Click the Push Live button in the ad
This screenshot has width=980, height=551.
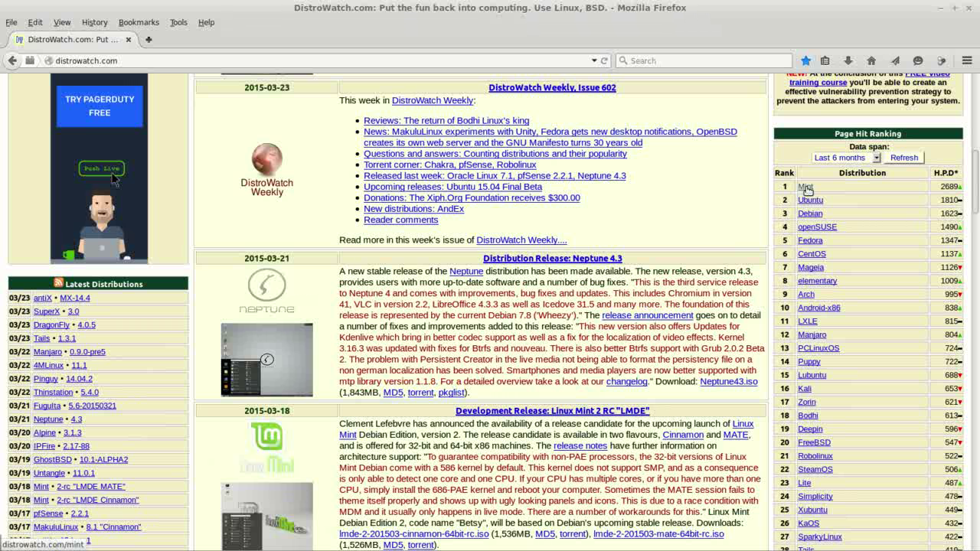(102, 168)
